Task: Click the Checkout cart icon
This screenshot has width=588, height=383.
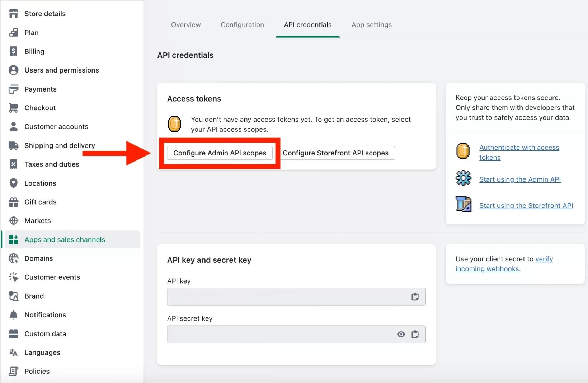Action: point(13,108)
